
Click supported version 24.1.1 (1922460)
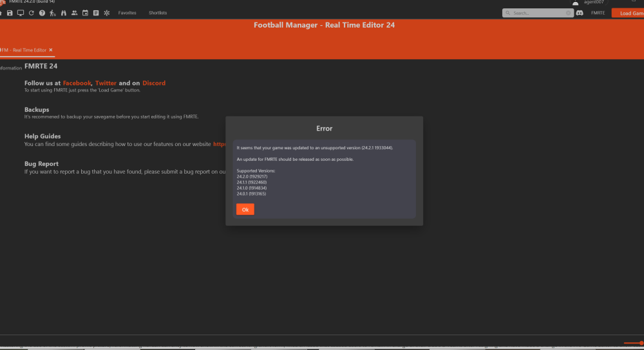tap(251, 182)
